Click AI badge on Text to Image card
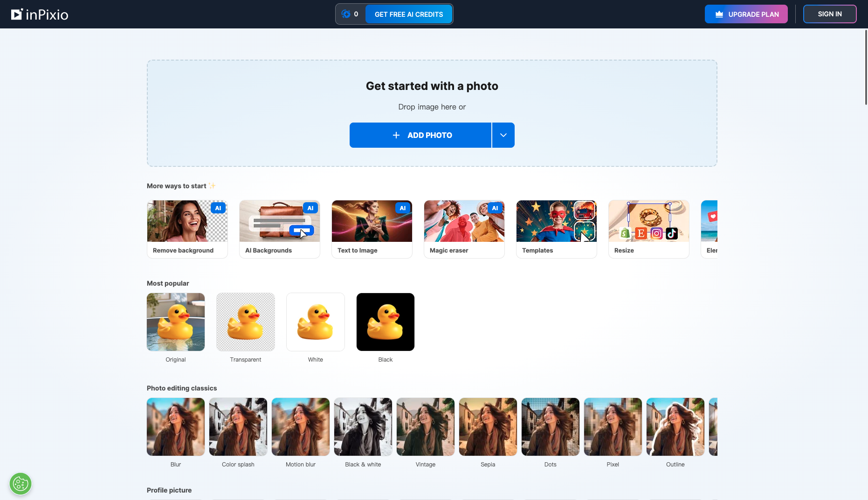The image size is (868, 500). (x=403, y=208)
